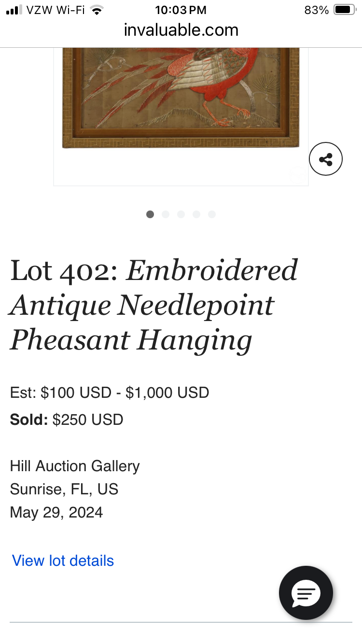Go to the fourth image dot
Image resolution: width=362 pixels, height=644 pixels.
tap(196, 214)
